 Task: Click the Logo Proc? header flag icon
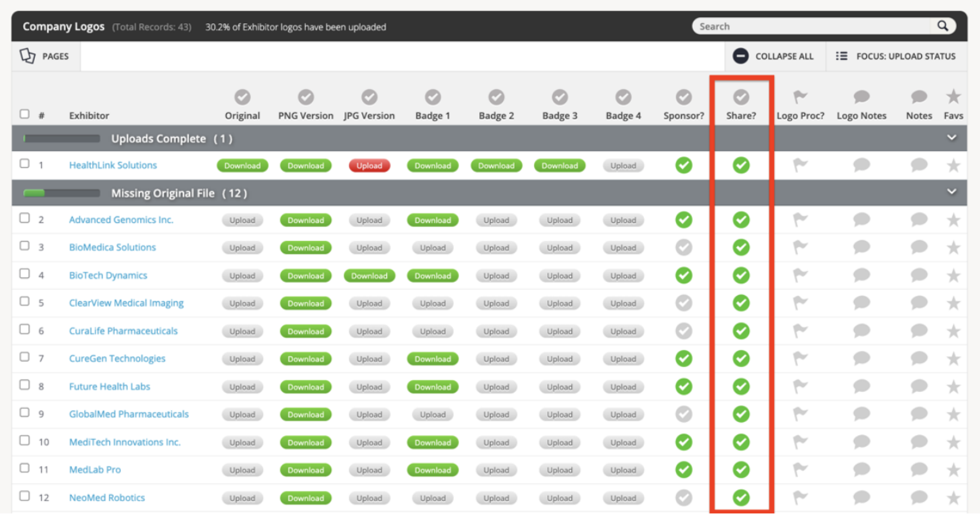pos(800,97)
